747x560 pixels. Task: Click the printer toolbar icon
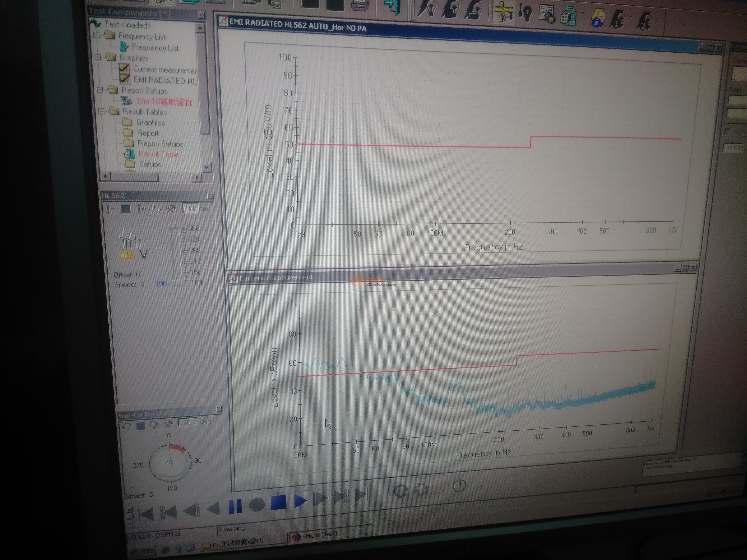click(x=360, y=6)
